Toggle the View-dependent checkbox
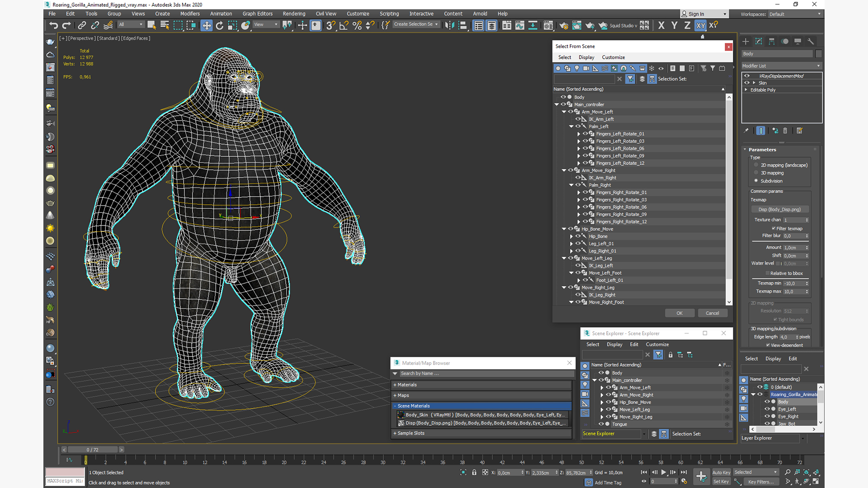Viewport: 868px width, 488px height. 768,345
